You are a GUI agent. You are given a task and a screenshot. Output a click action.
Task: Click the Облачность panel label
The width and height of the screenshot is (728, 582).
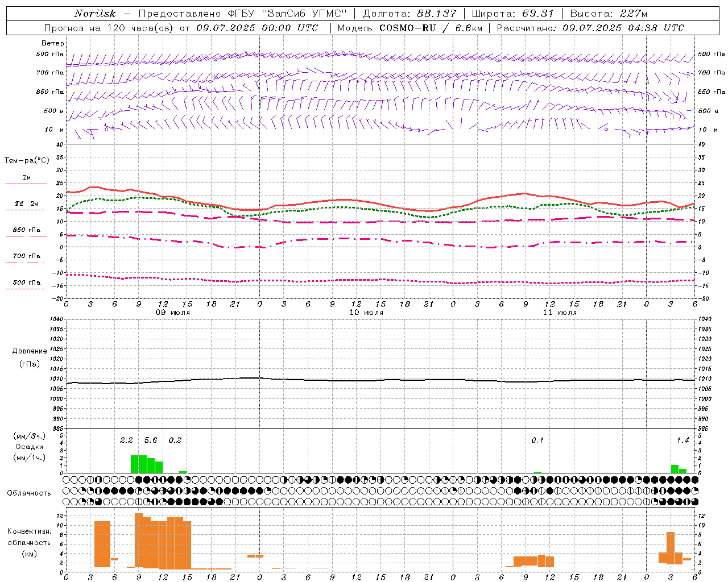click(29, 493)
